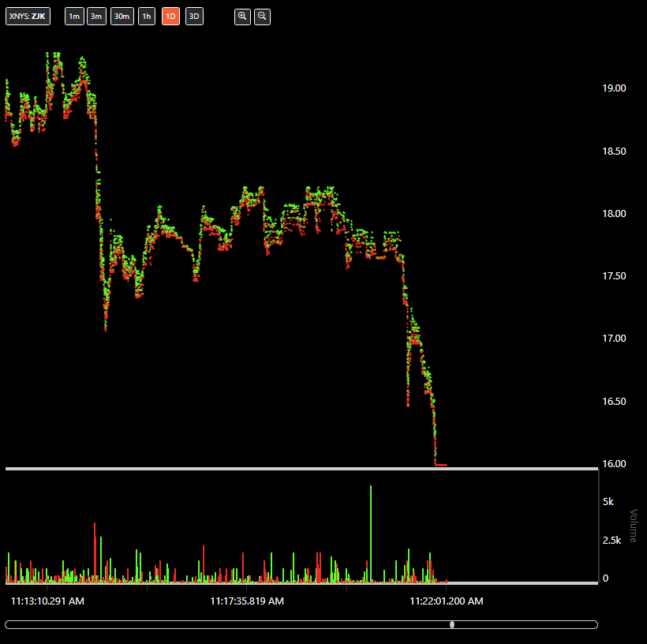Screen dimensions: 647x644
Task: Switch chart to 3D range
Action: tap(194, 17)
